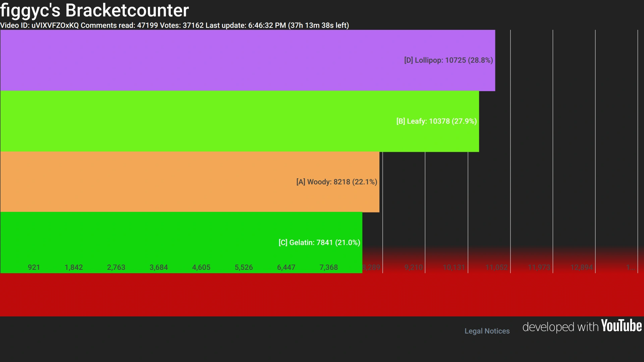
Task: Click the 921 axis tick label
Action: pos(34,267)
